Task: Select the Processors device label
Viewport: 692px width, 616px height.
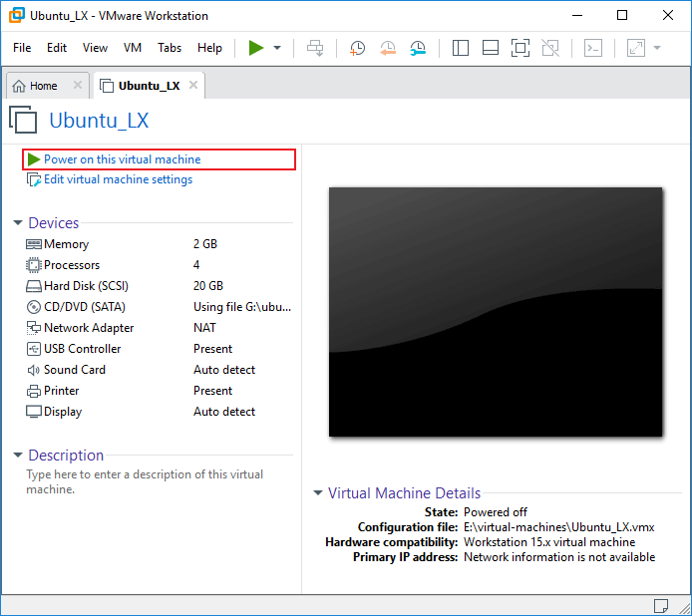Action: point(72,265)
